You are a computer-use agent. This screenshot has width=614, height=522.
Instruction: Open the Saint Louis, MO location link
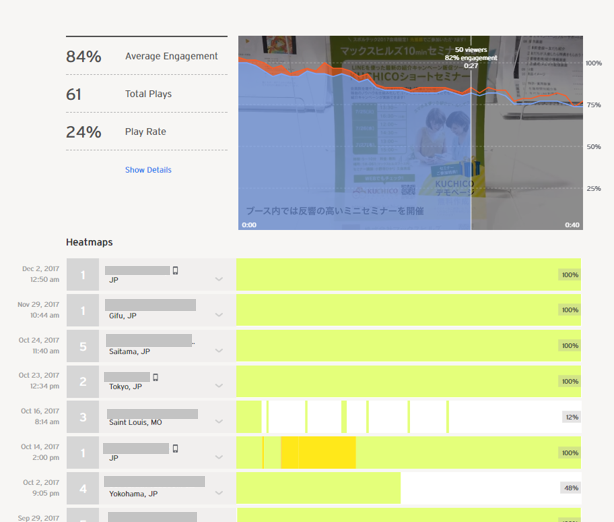pyautogui.click(x=135, y=422)
